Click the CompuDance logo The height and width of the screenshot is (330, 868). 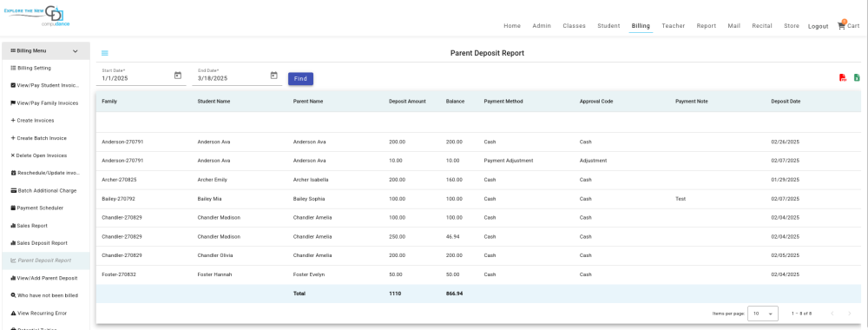click(37, 16)
